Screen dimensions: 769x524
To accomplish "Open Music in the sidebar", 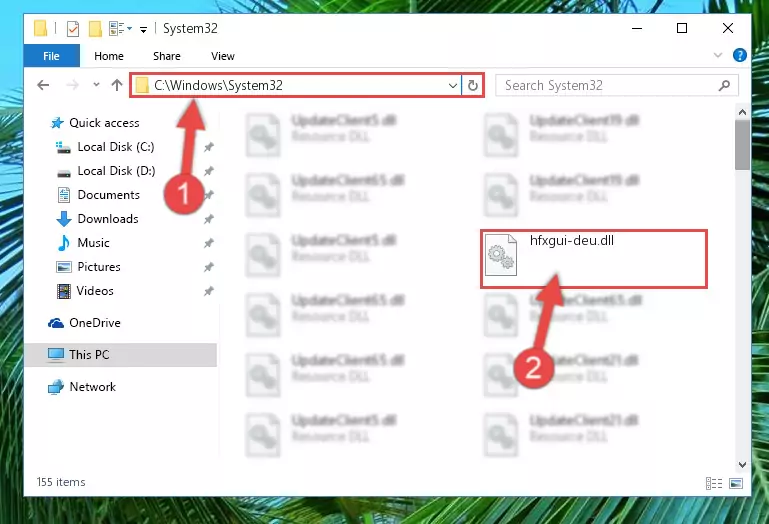I will coord(93,243).
